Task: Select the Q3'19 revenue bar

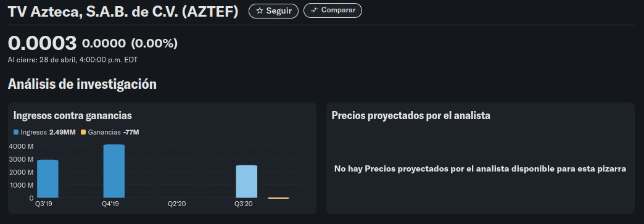Action: [x=47, y=179]
